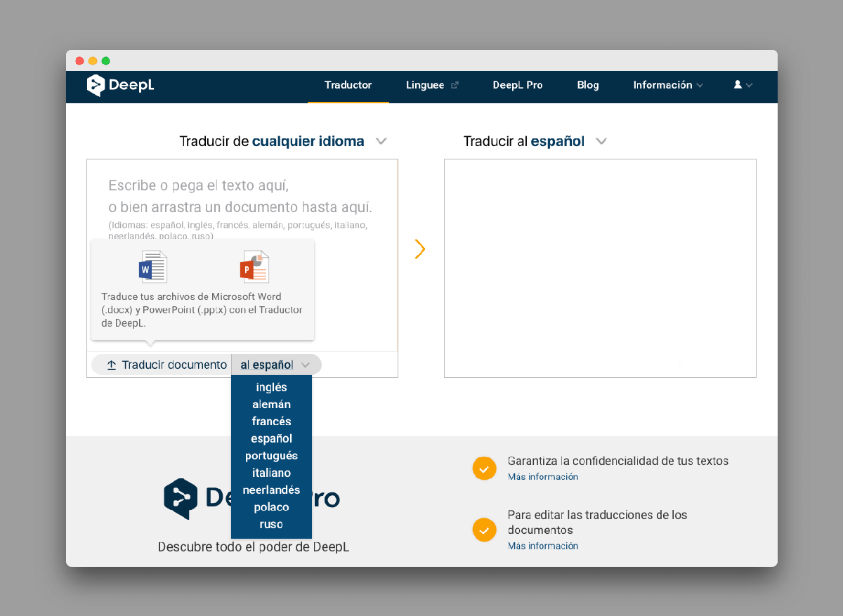
Task: Open Más información about text confidentiality
Action: click(542, 476)
